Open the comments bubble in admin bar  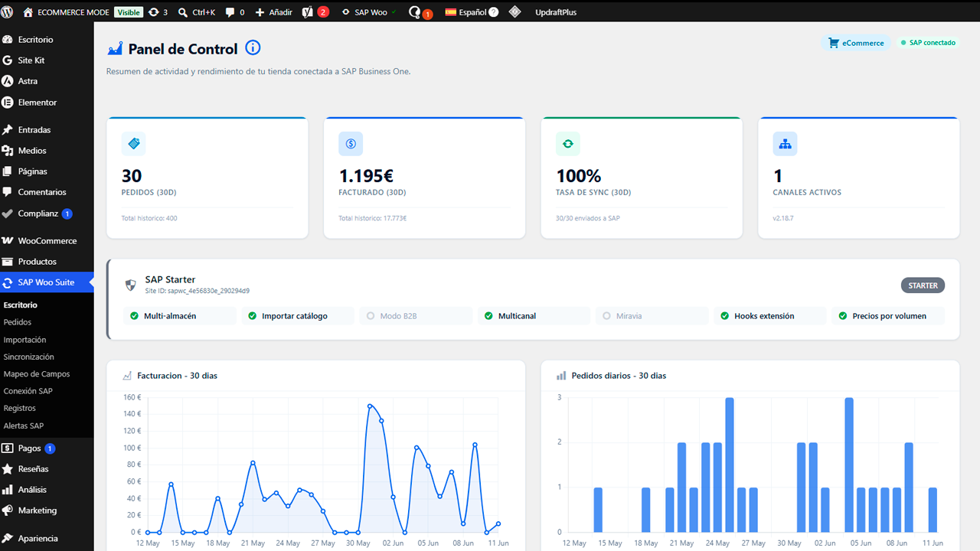235,12
